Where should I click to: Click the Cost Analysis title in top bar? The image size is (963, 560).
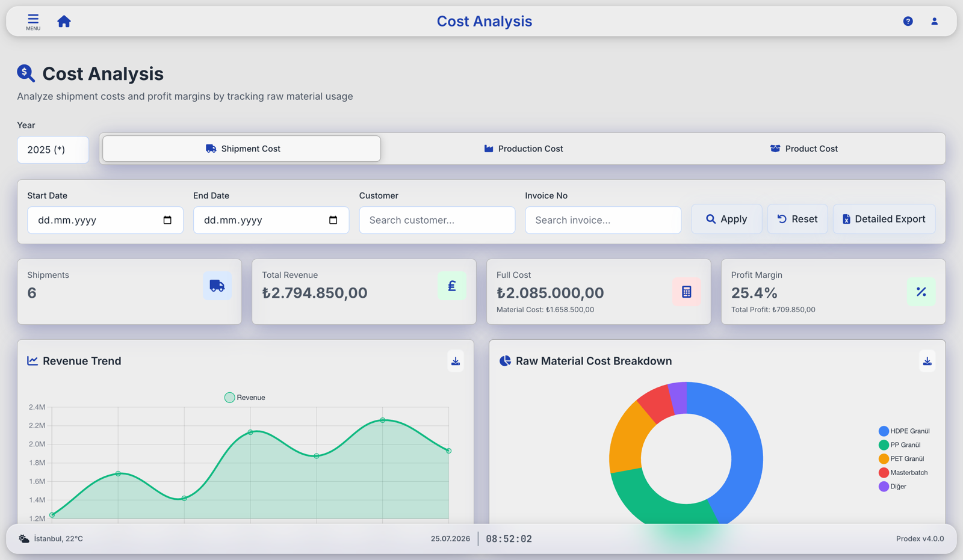coord(485,21)
